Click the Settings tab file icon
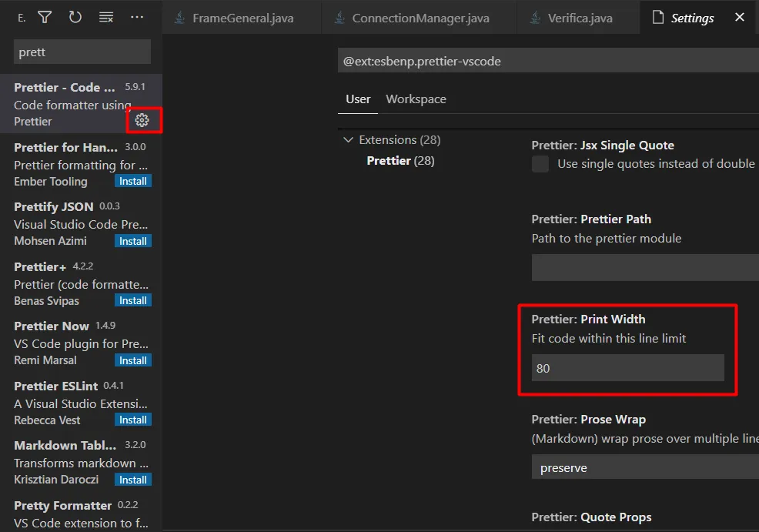The image size is (759, 532). point(658,18)
